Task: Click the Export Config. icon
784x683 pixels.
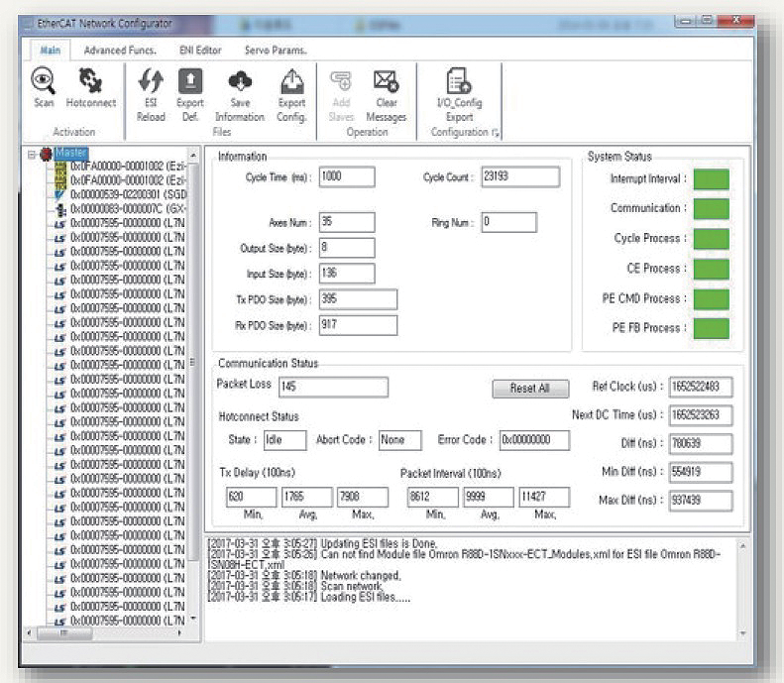Action: pos(292,81)
